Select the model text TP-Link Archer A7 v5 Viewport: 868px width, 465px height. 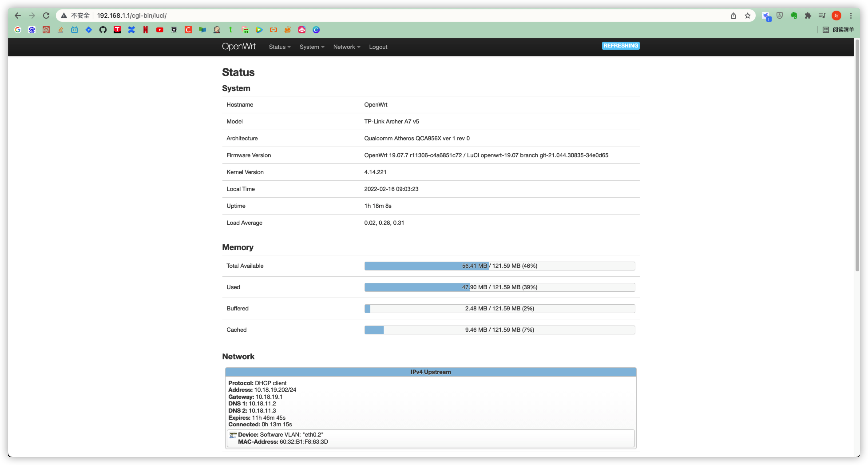(x=392, y=121)
